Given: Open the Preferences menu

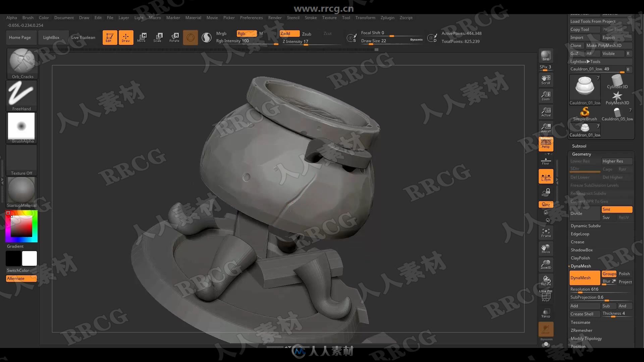Looking at the screenshot, I should pos(251,18).
